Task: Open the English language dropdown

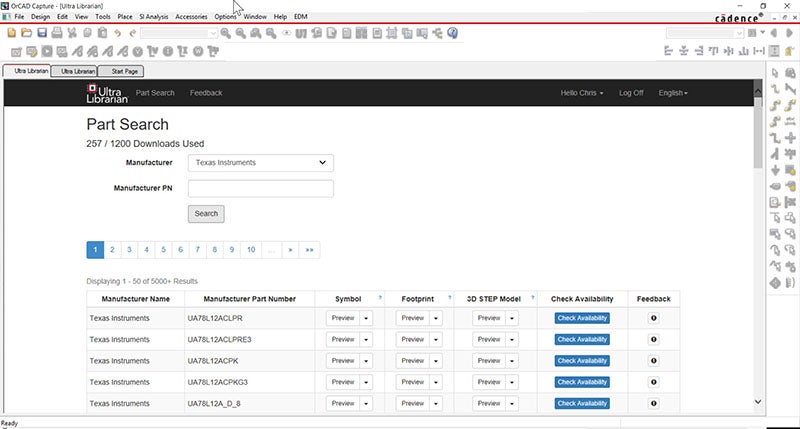Action: [673, 93]
